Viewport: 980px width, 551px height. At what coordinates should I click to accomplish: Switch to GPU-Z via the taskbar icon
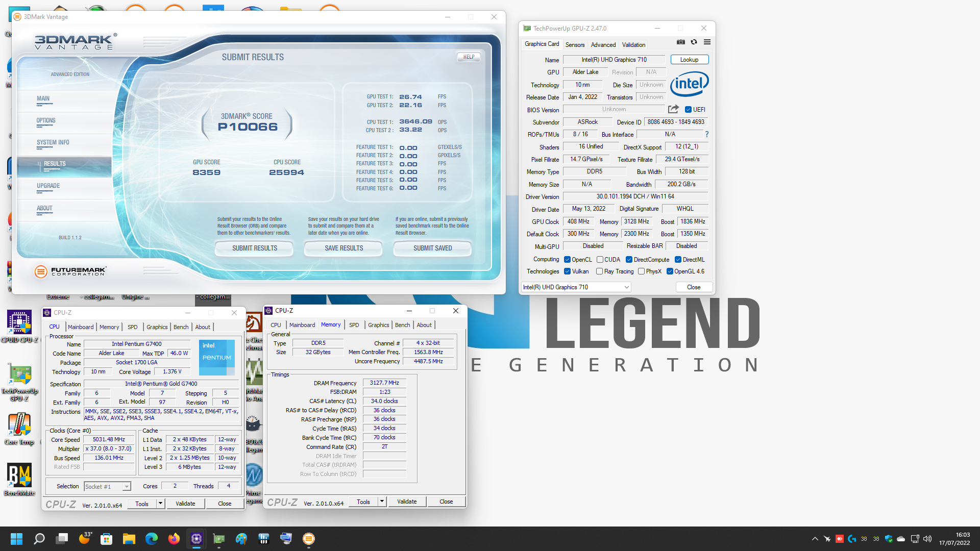click(x=219, y=539)
